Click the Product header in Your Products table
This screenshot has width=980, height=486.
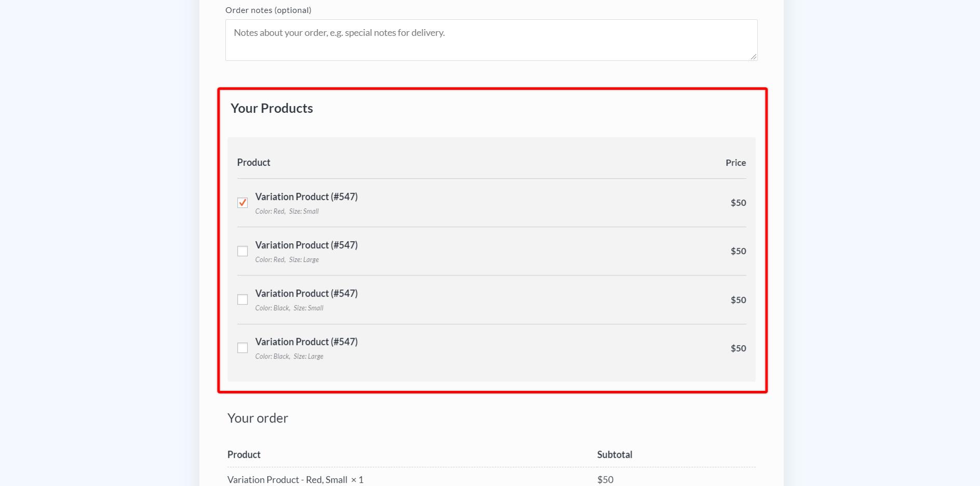(253, 163)
